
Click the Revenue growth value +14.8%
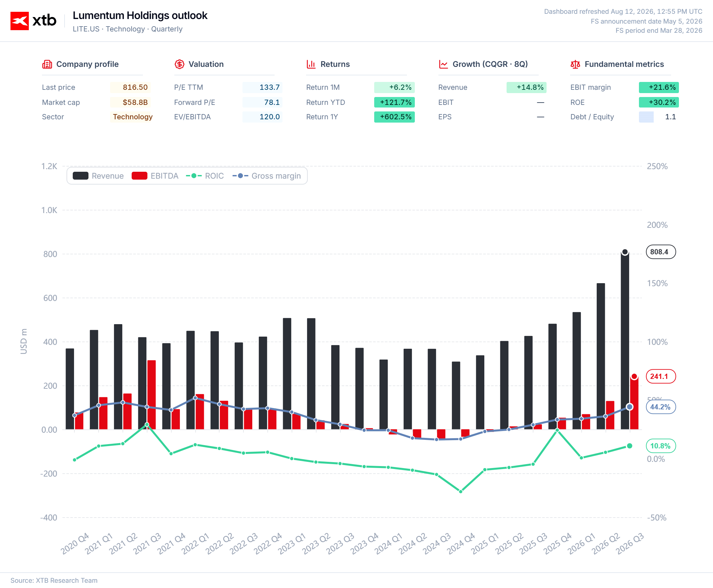tap(527, 87)
